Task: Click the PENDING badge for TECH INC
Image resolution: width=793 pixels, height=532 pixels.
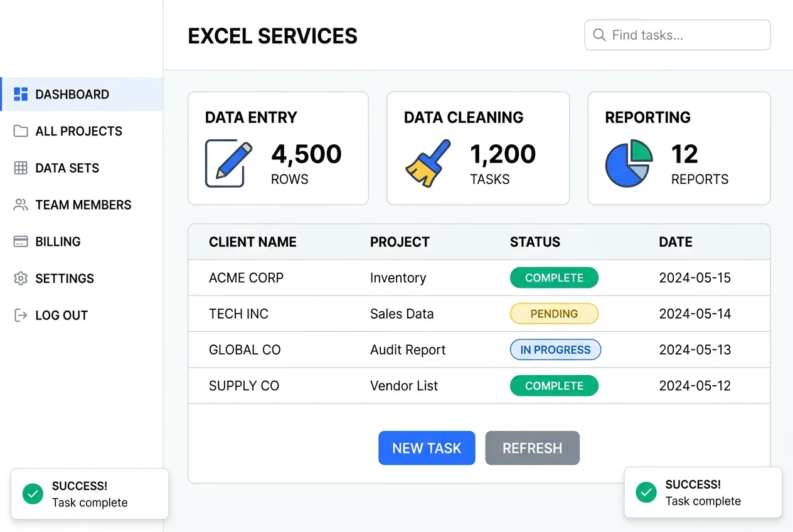Action: click(554, 313)
